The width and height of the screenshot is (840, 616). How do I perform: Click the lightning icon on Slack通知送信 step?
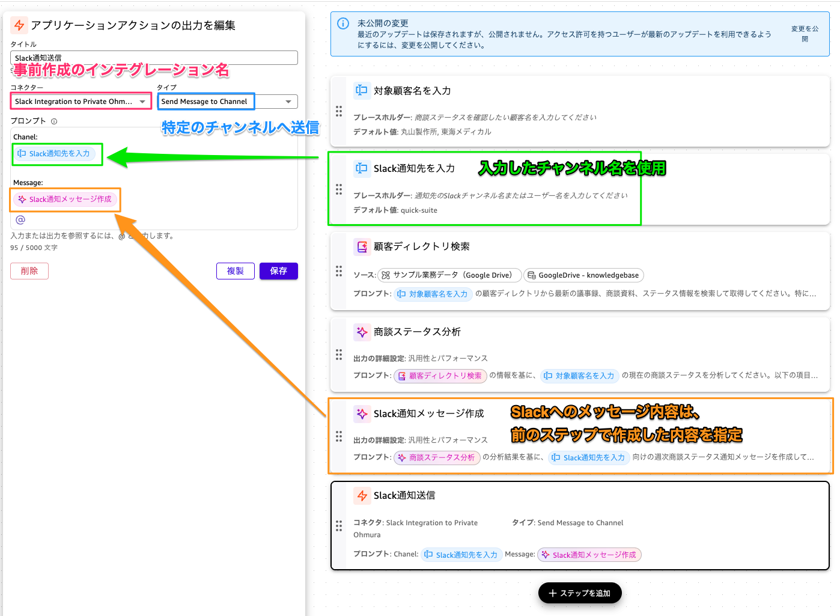(x=362, y=495)
